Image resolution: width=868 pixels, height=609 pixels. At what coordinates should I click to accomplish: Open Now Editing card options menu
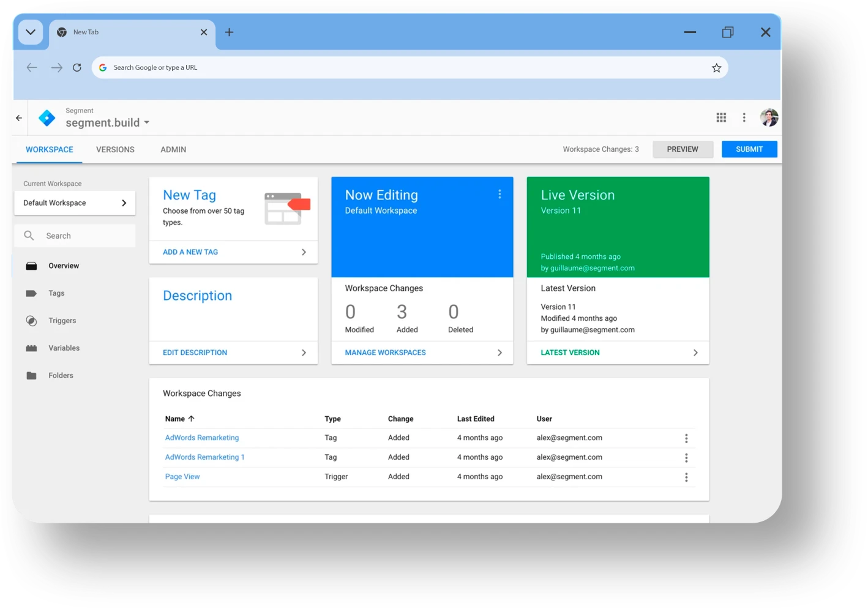click(499, 194)
